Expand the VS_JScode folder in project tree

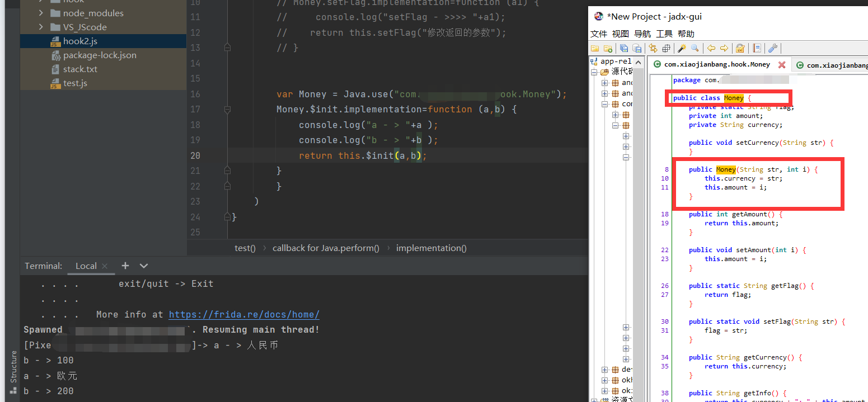pyautogui.click(x=41, y=27)
